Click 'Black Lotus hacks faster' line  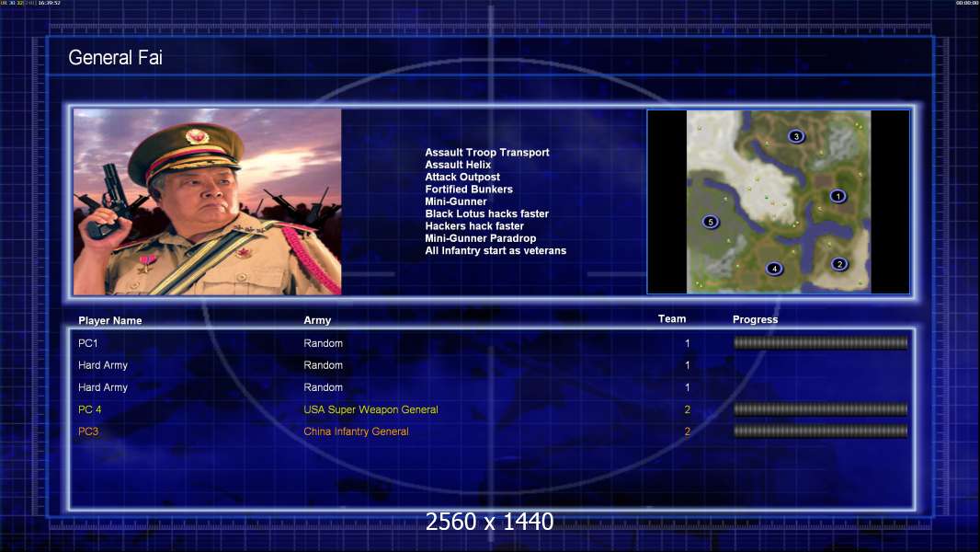point(486,213)
